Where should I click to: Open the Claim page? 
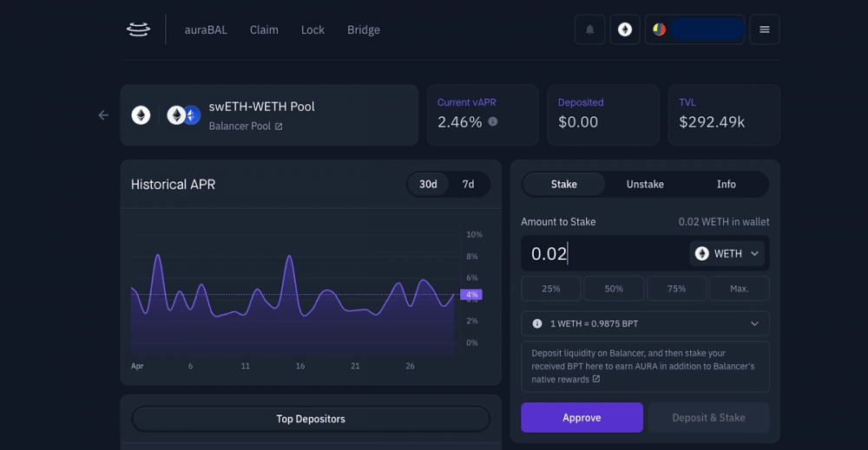[264, 29]
